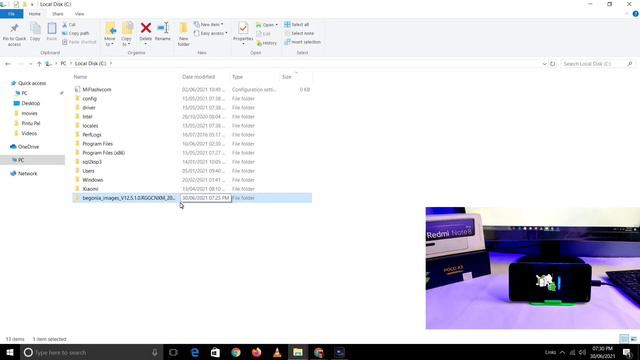Open Firefox from taskbar
This screenshot has height=360, width=640.
click(x=256, y=352)
